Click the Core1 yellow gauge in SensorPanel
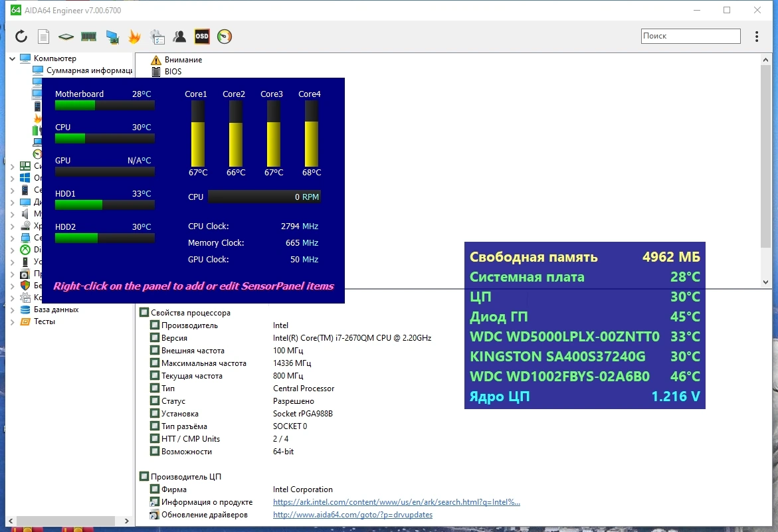This screenshot has width=778, height=532. pyautogui.click(x=197, y=134)
